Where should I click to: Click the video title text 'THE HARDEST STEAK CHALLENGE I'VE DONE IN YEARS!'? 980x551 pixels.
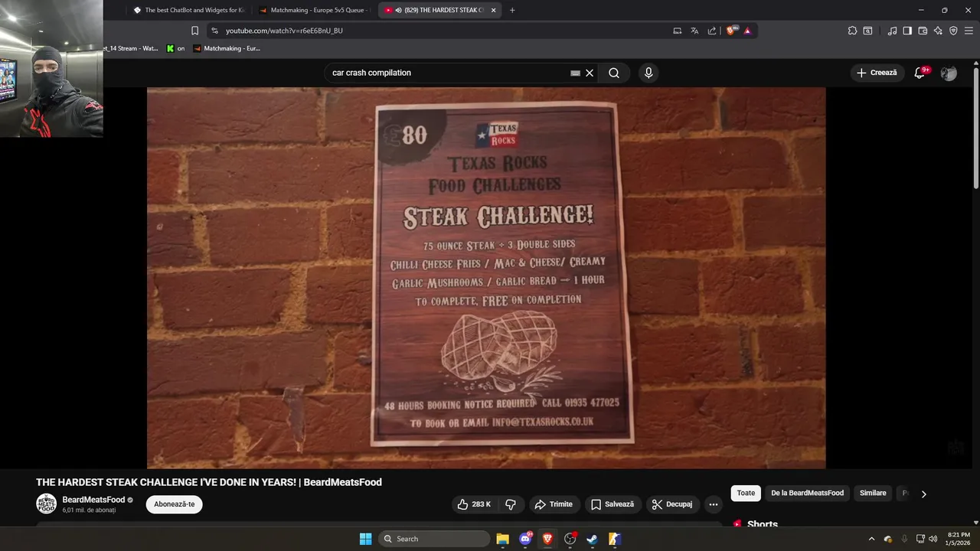click(x=166, y=482)
